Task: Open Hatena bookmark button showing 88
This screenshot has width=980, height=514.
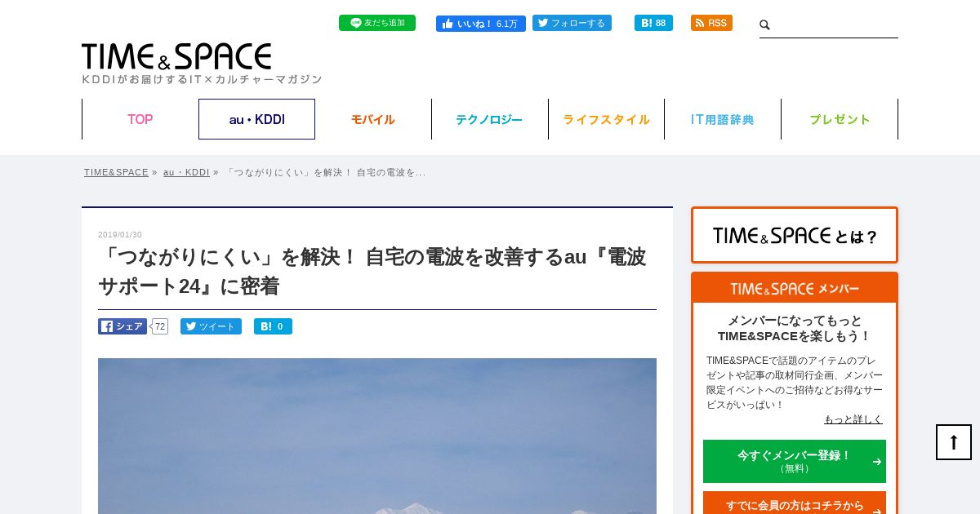Action: point(653,23)
